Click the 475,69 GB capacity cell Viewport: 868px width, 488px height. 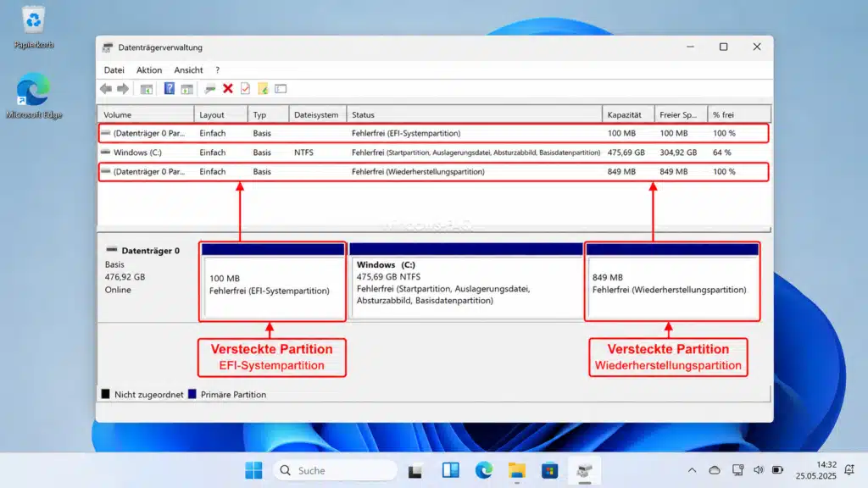626,152
